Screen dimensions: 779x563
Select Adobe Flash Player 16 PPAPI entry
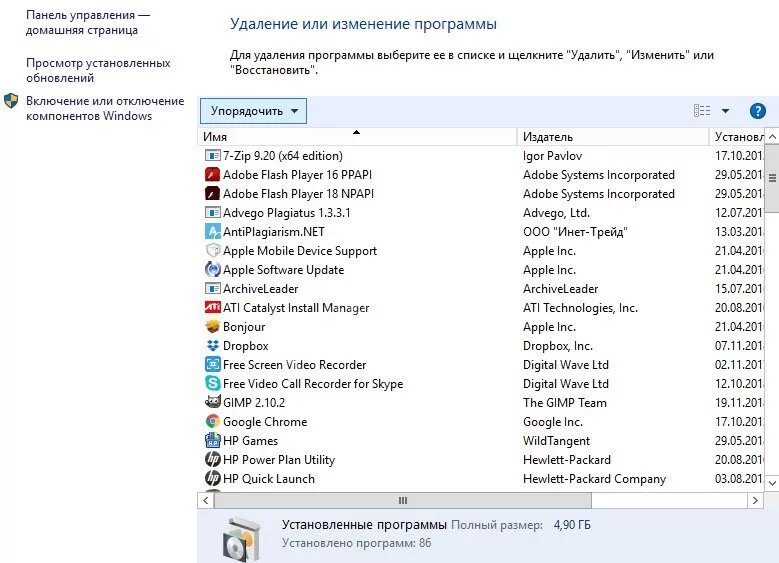click(x=297, y=174)
